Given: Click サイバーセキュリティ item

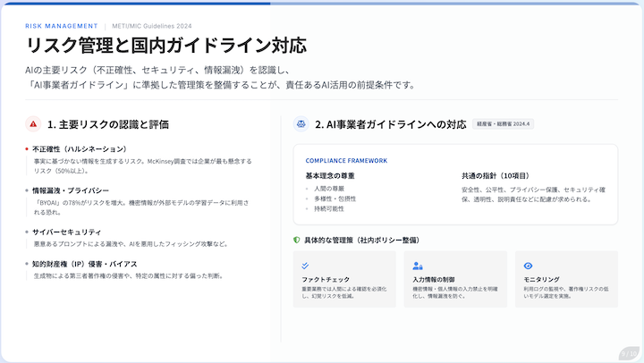Looking at the screenshot, I should tap(66, 232).
